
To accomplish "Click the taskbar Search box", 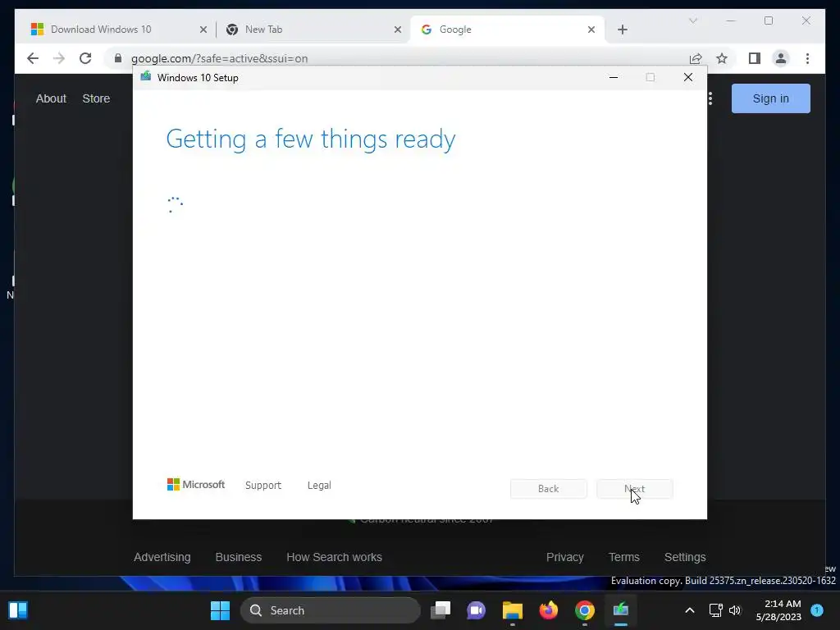I will (x=330, y=610).
